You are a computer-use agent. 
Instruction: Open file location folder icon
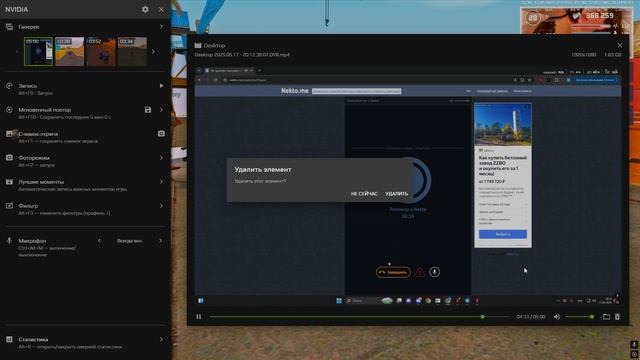606,317
